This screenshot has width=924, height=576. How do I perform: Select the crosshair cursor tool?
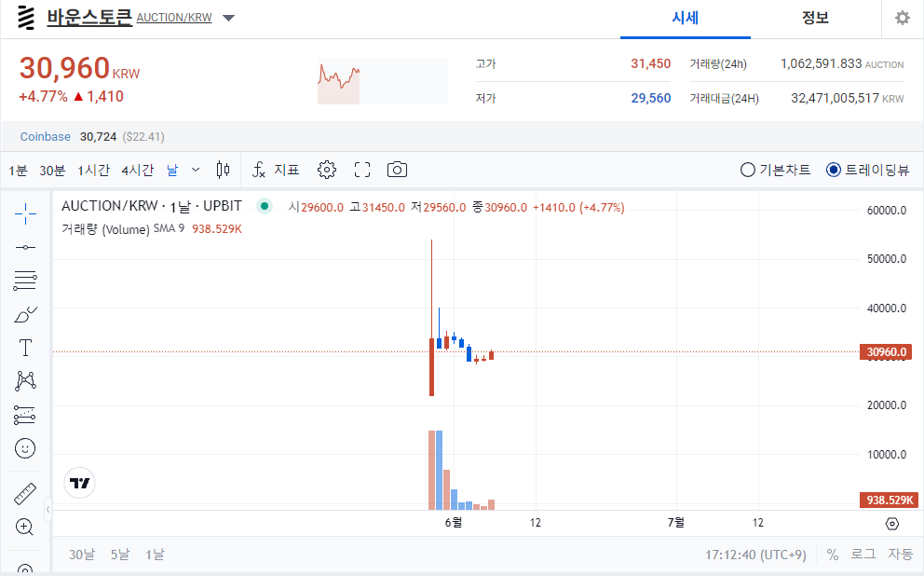pyautogui.click(x=25, y=214)
